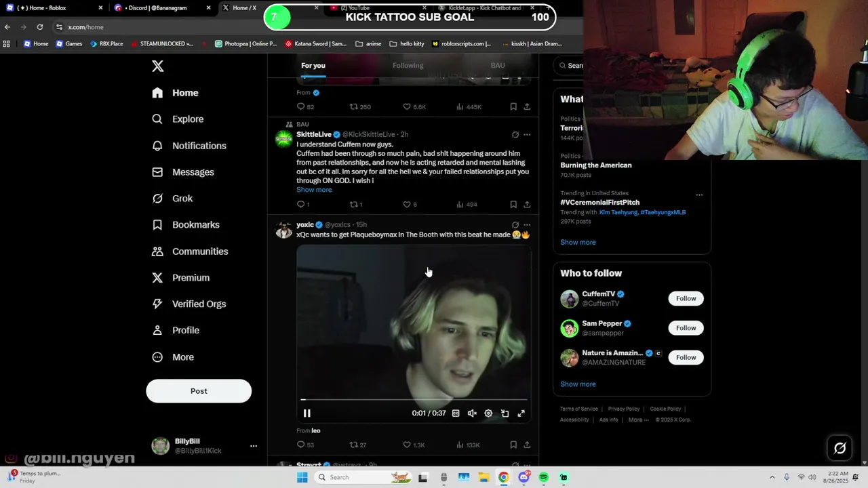The height and width of the screenshot is (488, 868).
Task: Select the For you tab
Action: point(313,66)
